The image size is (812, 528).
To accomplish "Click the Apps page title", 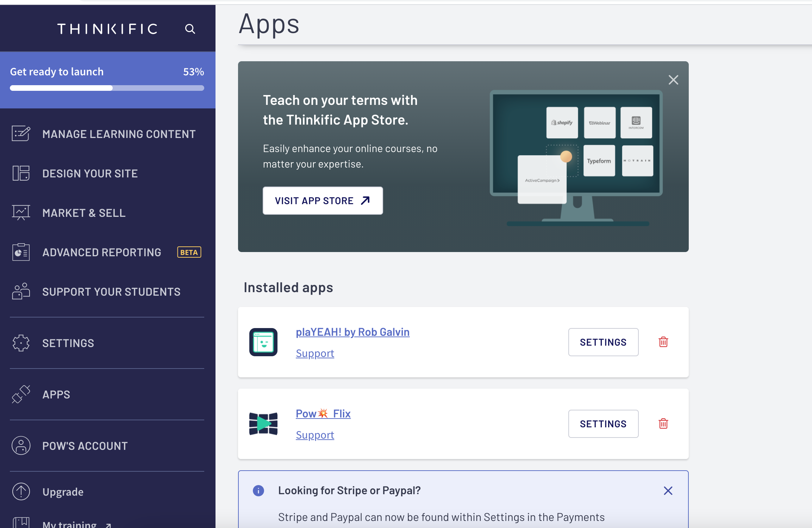I will [x=269, y=25].
